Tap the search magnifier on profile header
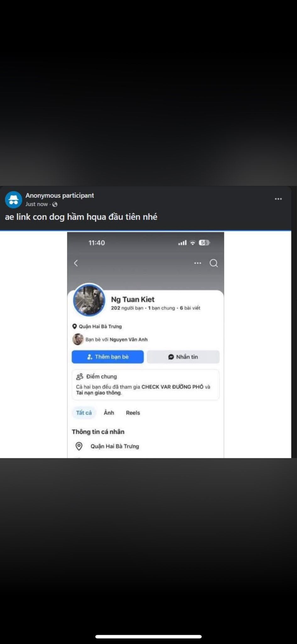 tap(214, 263)
